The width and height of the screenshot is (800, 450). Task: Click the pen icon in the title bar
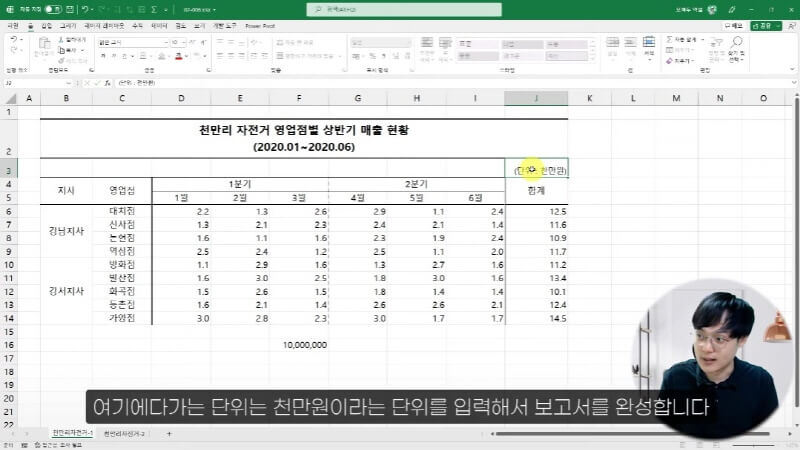[732, 10]
